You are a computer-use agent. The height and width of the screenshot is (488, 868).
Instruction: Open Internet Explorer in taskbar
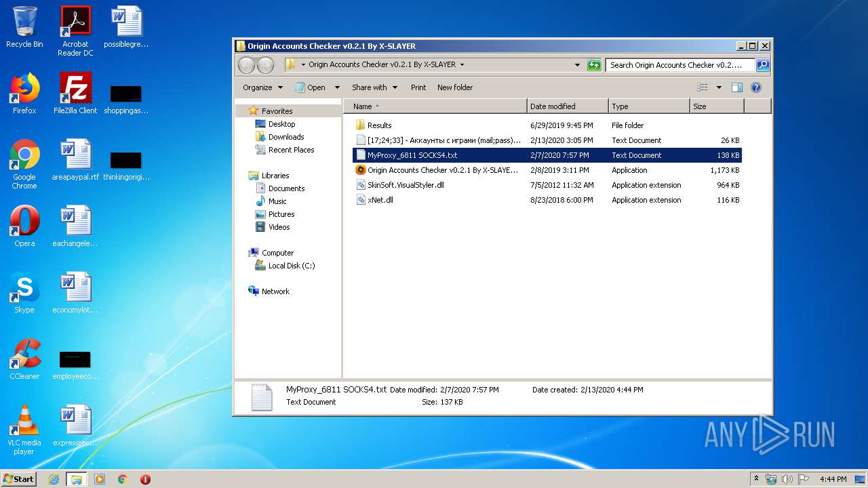(x=54, y=479)
